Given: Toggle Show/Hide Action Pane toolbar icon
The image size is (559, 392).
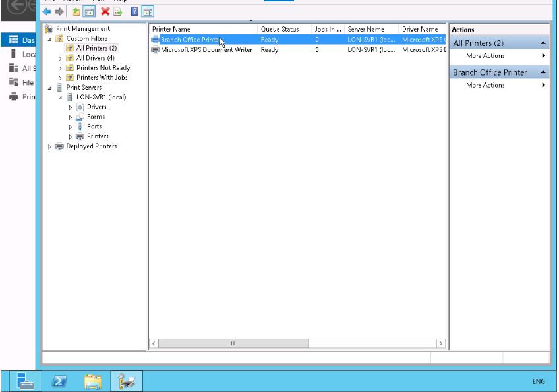Looking at the screenshot, I should coord(148,12).
